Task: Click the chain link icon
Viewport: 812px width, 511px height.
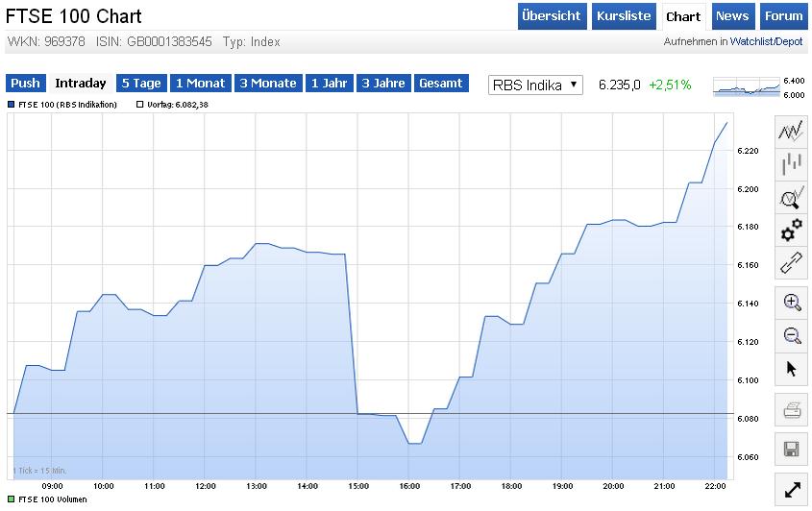Action: (791, 261)
